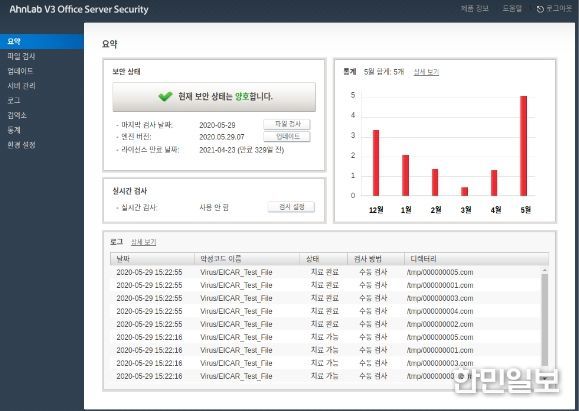This screenshot has width=579, height=411.
Task: Click 검사 설정 button for real-time scan
Action: [291, 207]
